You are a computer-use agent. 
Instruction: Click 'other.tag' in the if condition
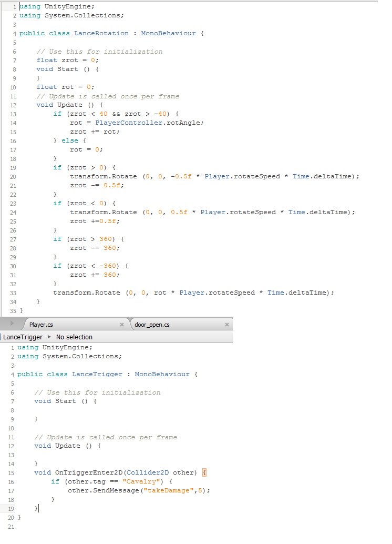pyautogui.click(x=87, y=481)
